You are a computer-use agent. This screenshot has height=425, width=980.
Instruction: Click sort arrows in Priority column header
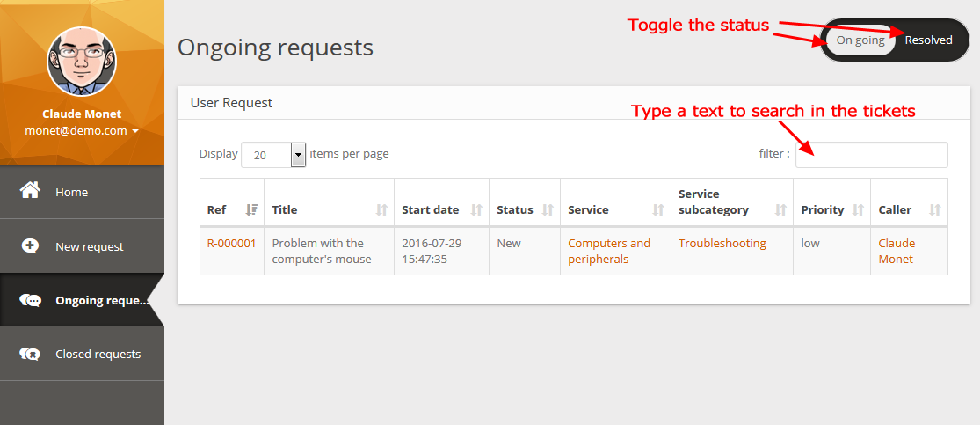pyautogui.click(x=858, y=209)
